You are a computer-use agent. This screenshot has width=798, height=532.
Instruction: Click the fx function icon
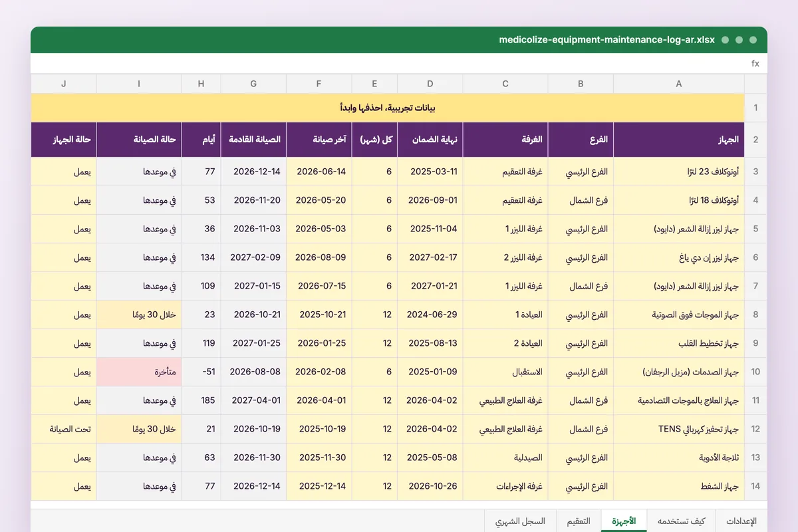pos(755,63)
